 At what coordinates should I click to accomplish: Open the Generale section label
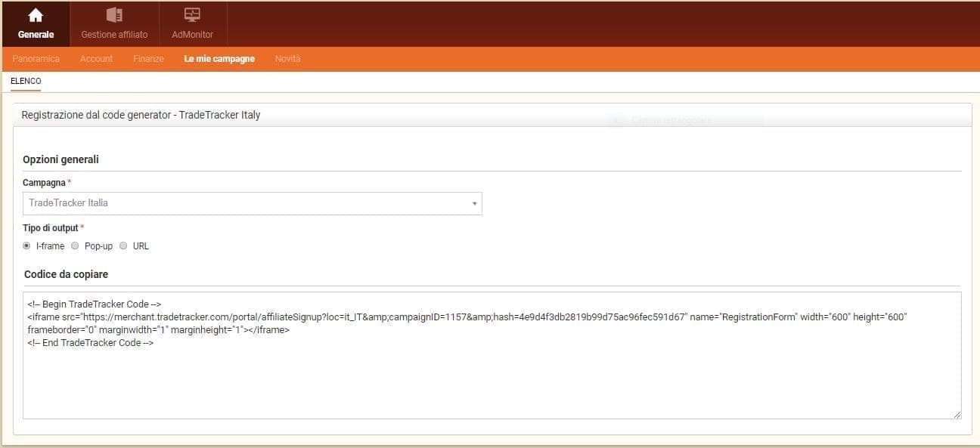click(36, 35)
